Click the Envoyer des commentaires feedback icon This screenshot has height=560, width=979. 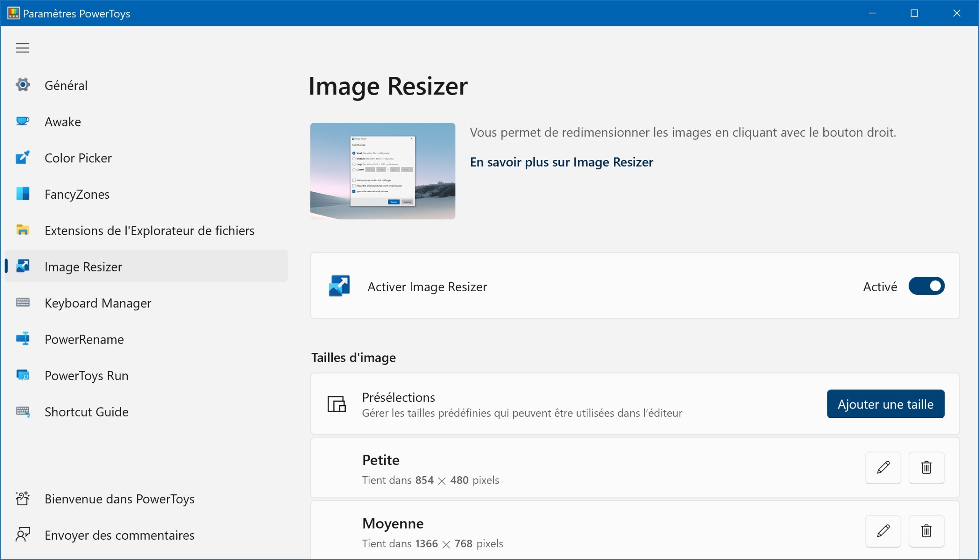[x=23, y=535]
